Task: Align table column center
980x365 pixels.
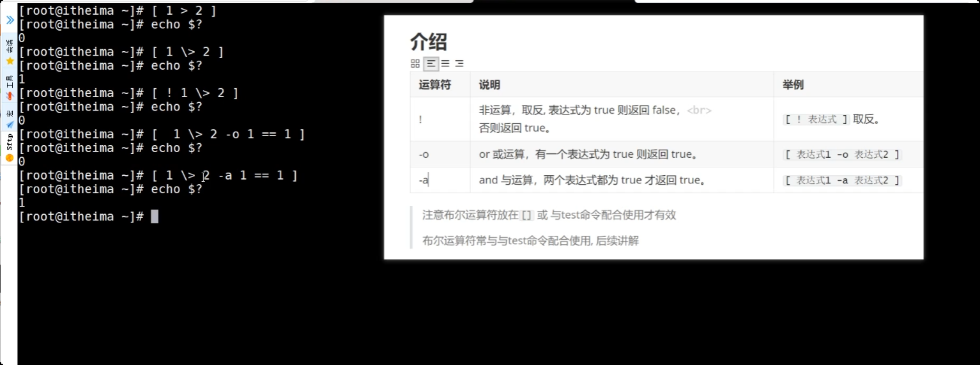Action: point(445,63)
